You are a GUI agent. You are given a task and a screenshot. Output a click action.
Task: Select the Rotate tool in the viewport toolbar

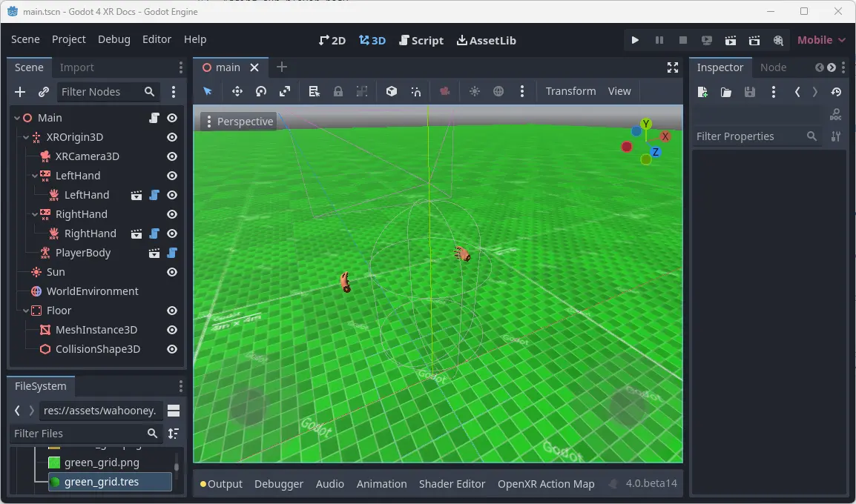click(260, 91)
